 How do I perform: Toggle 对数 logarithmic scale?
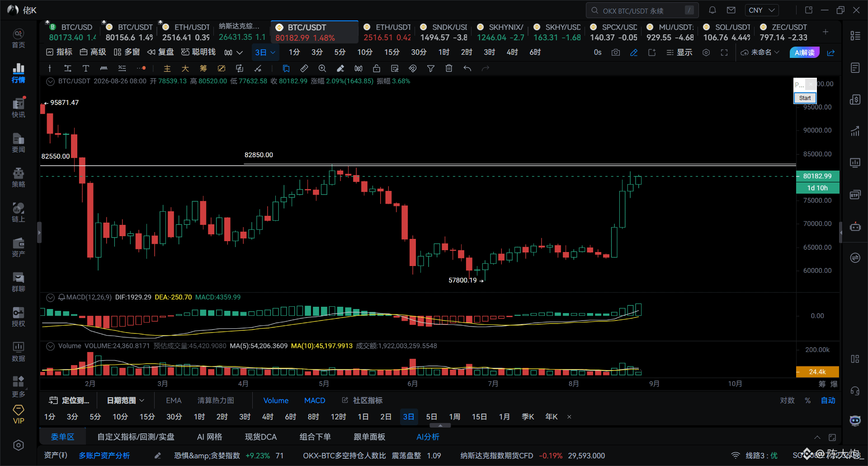tap(787, 400)
